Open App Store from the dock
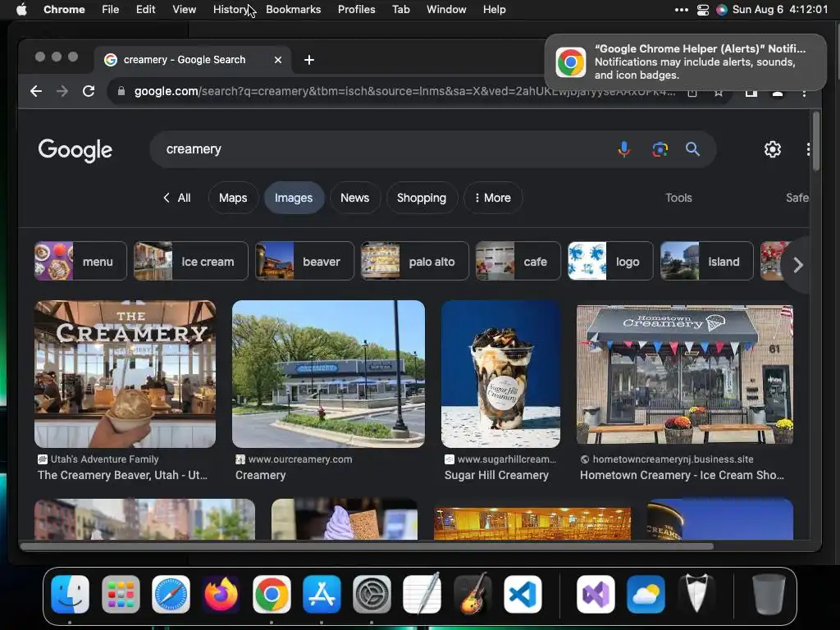This screenshot has height=630, width=840. 322,594
